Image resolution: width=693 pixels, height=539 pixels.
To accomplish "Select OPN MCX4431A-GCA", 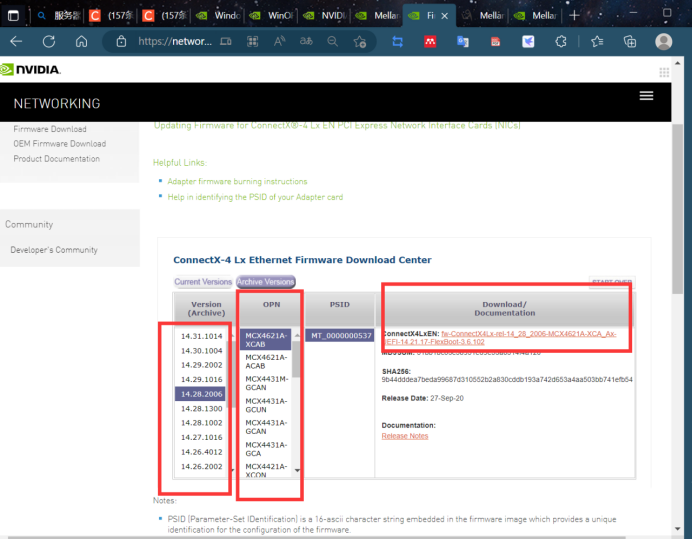I will click(266, 449).
